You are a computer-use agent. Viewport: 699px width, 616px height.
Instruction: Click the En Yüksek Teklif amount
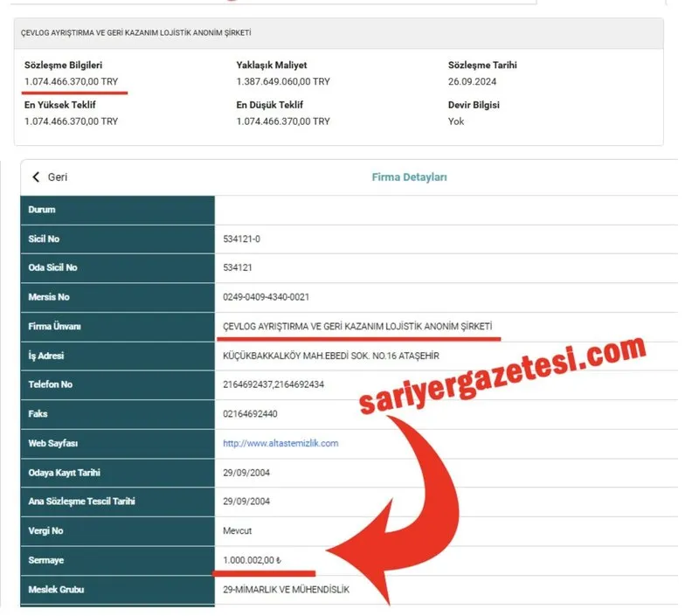[71, 121]
